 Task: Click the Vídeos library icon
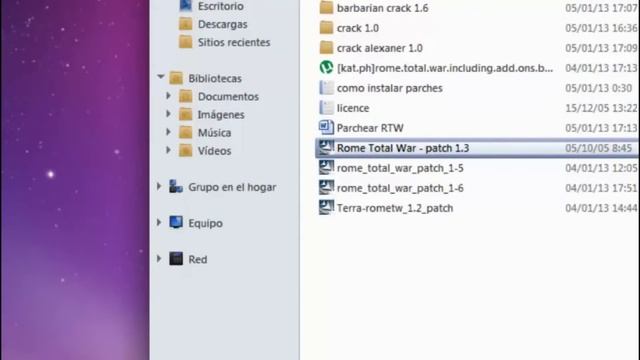tap(186, 151)
